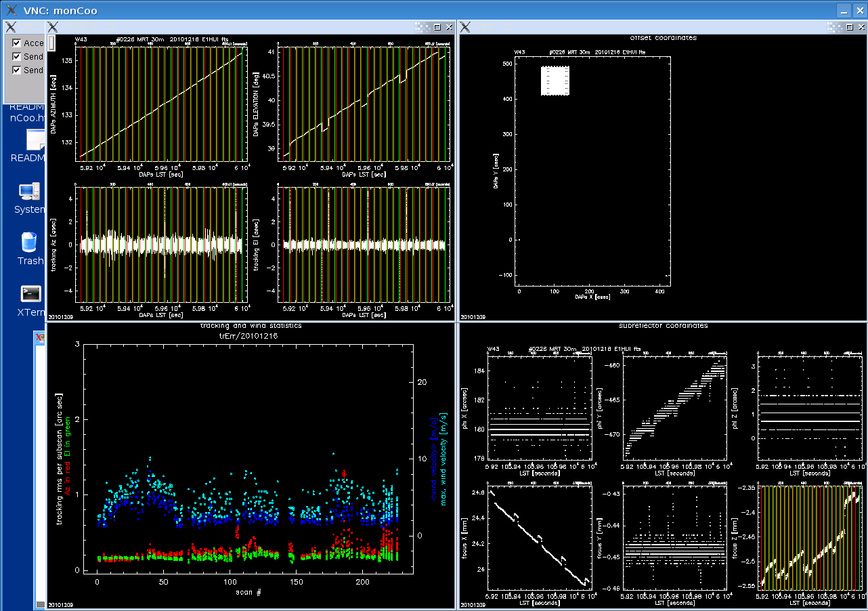Open the Trash desktop icon

click(29, 243)
